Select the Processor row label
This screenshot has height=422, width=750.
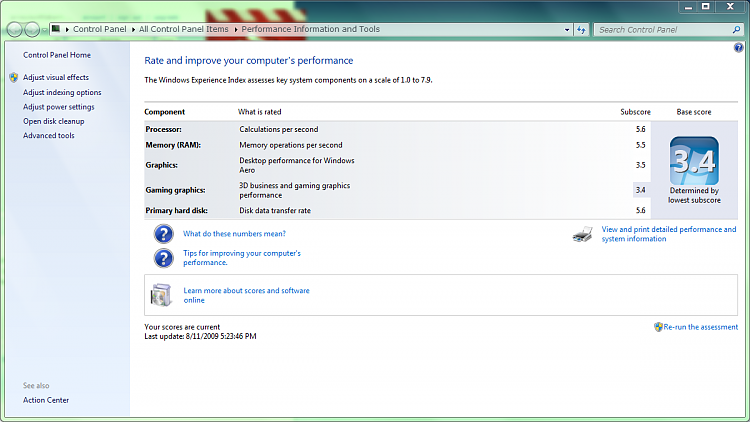click(x=164, y=129)
